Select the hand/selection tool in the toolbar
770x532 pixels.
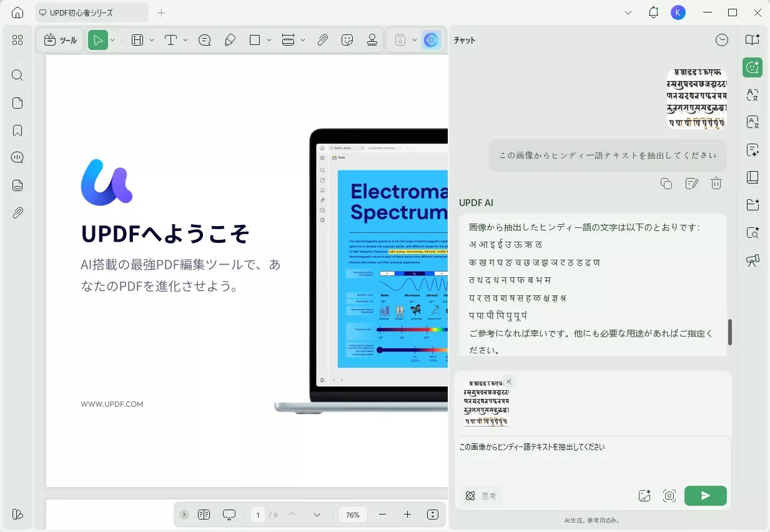(x=97, y=39)
